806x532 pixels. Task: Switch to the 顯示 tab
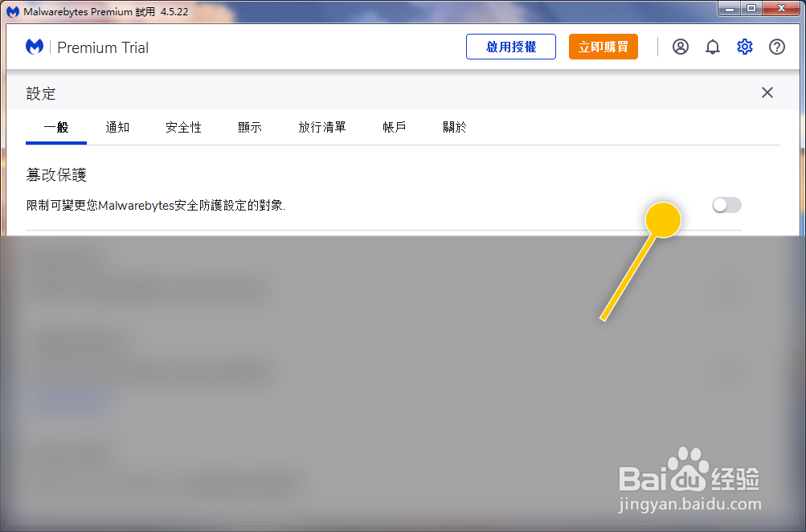click(x=250, y=128)
